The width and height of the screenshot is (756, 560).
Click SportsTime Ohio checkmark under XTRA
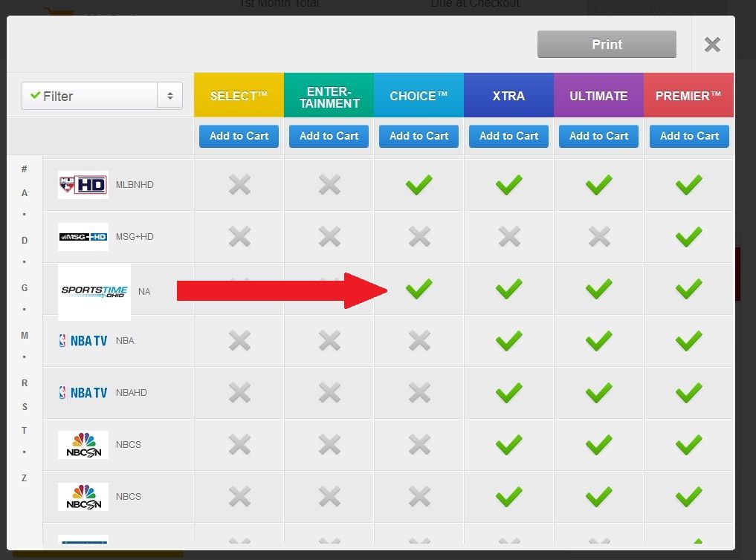pos(508,288)
